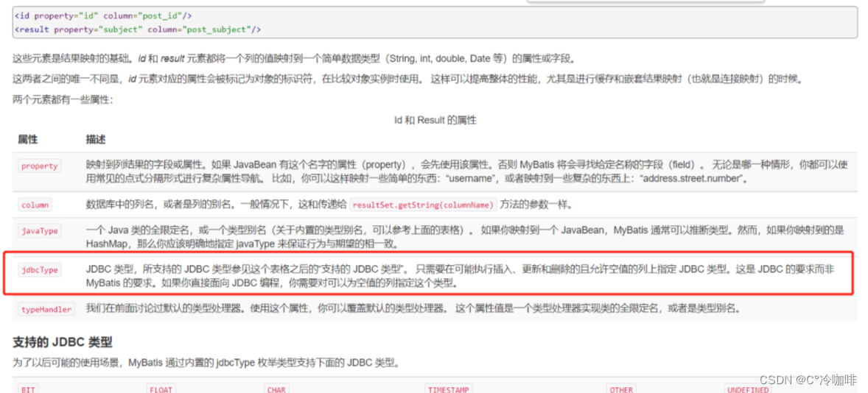
Task: Click the UNDEFINED type code tag
Action: (748, 389)
